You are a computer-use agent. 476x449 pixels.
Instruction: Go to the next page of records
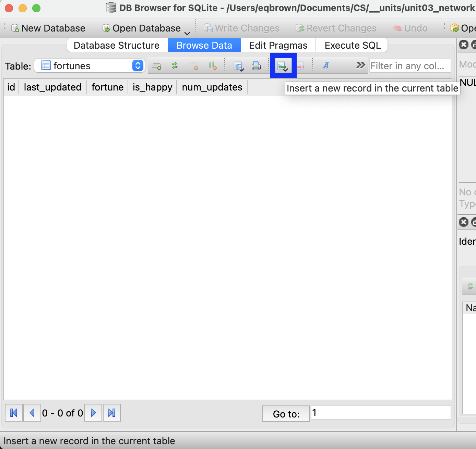click(x=93, y=413)
